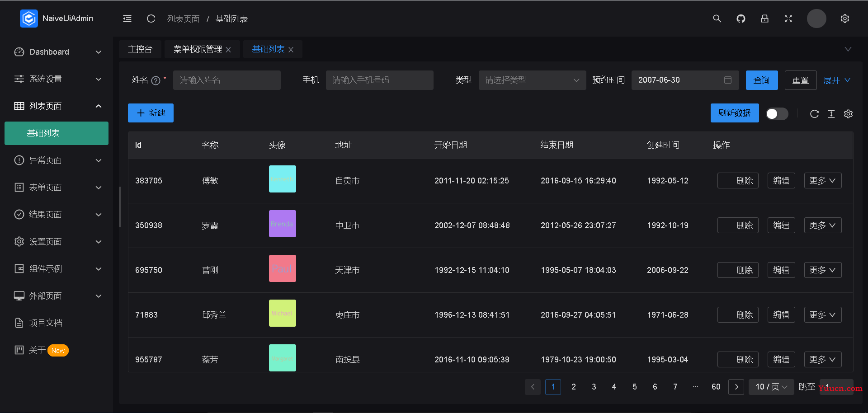Click the 姓名 input field

pos(227,80)
